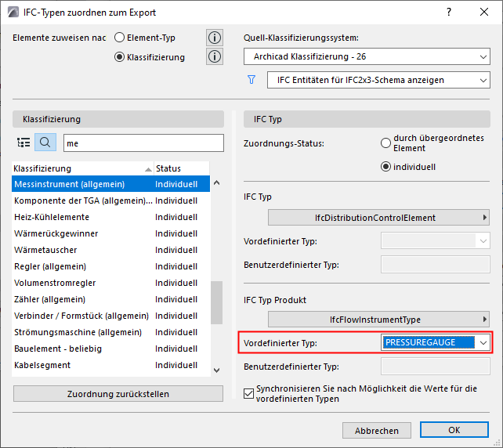This screenshot has width=503, height=448.
Task: Expand the IFC Entitäten schema dropdown
Action: (378, 80)
